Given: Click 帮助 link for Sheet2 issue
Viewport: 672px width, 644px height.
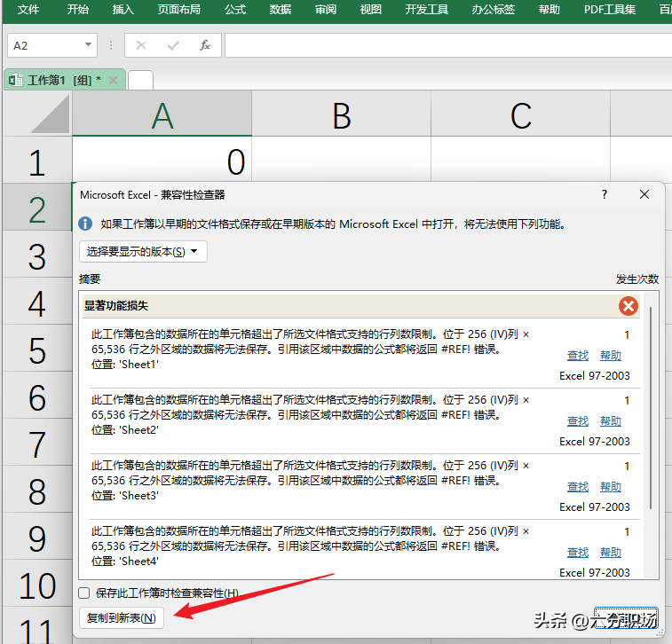Looking at the screenshot, I should point(610,421).
